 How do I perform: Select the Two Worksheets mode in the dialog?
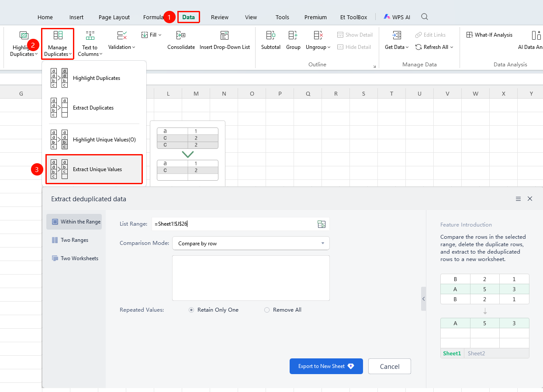point(74,258)
